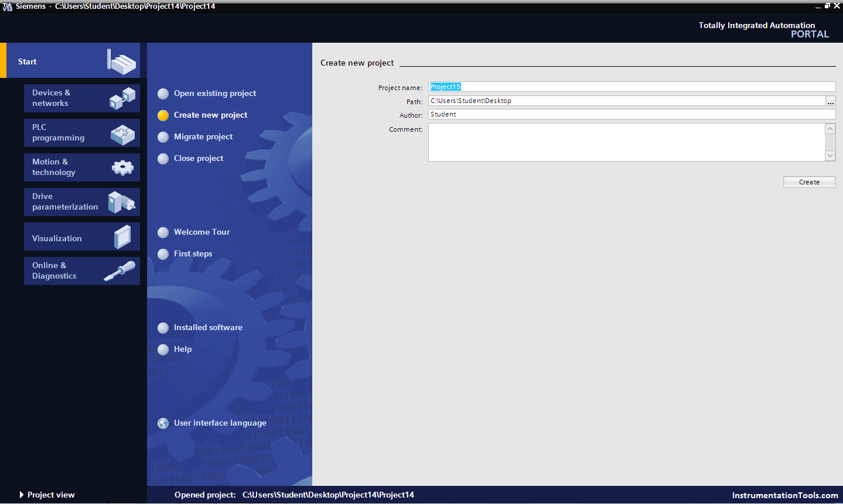The height and width of the screenshot is (504, 843).
Task: Click the Start factory icon
Action: [x=121, y=61]
